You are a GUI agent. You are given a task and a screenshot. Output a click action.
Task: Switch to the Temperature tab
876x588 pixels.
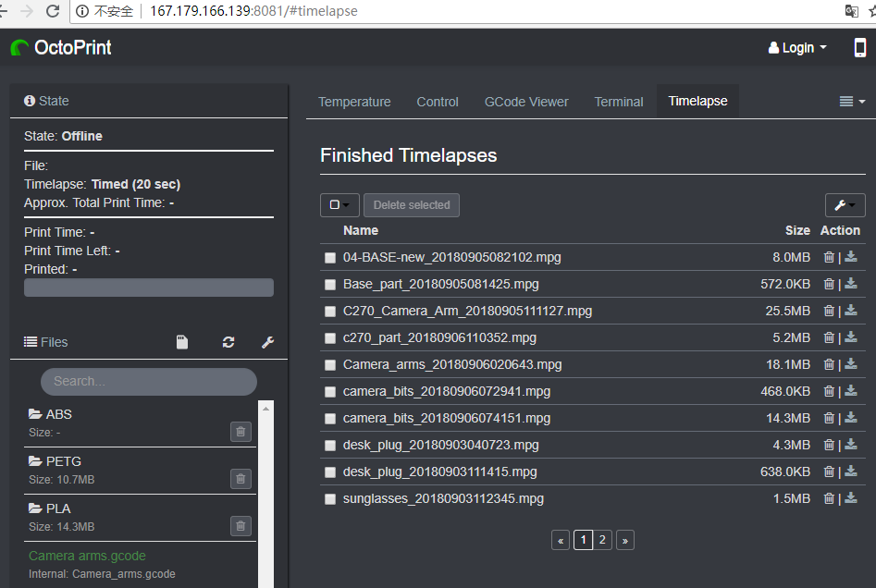click(x=354, y=102)
